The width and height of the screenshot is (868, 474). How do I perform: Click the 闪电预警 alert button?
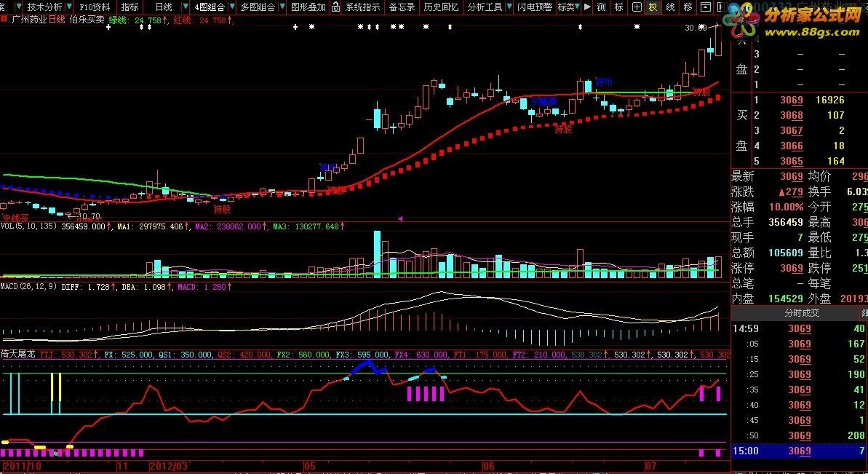535,7
